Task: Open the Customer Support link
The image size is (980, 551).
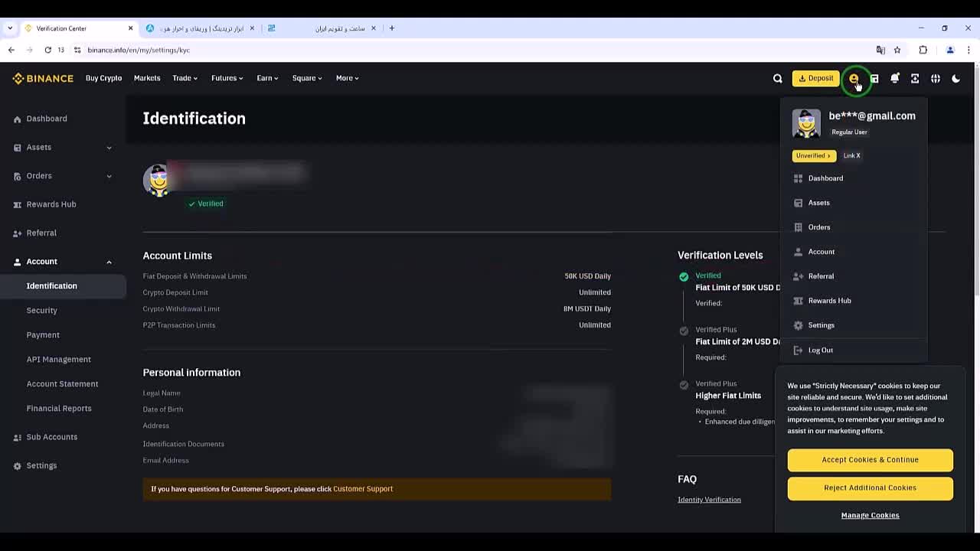Action: point(363,489)
